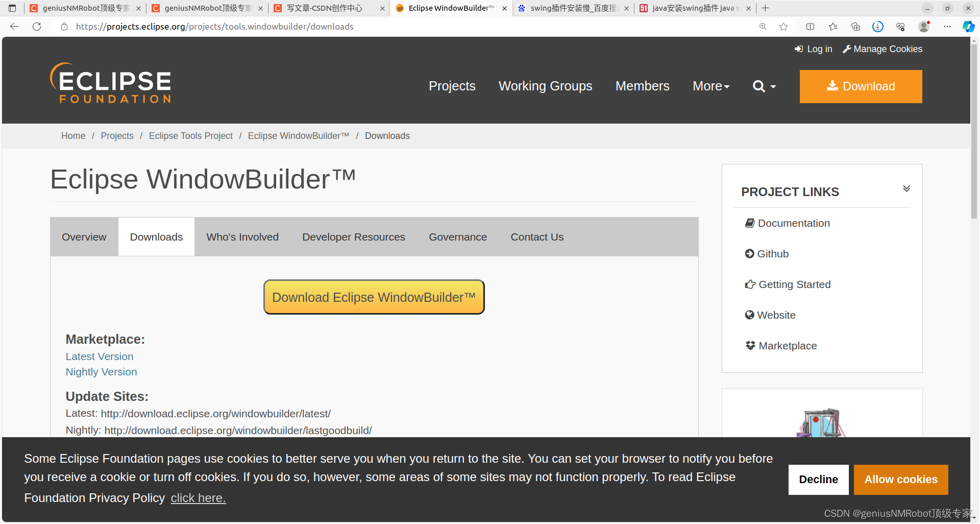Open Manage Cookies settings
Viewport: 980px width, 524px height.
click(x=887, y=49)
